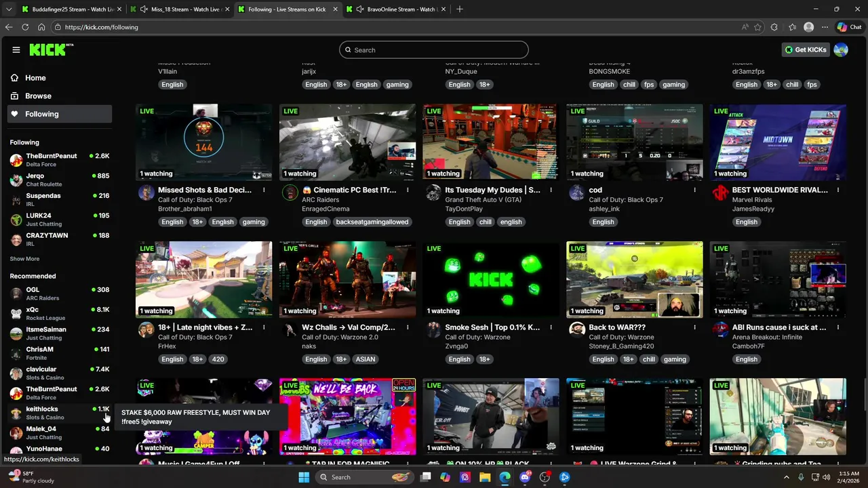Expand Show More under Following

click(x=24, y=259)
